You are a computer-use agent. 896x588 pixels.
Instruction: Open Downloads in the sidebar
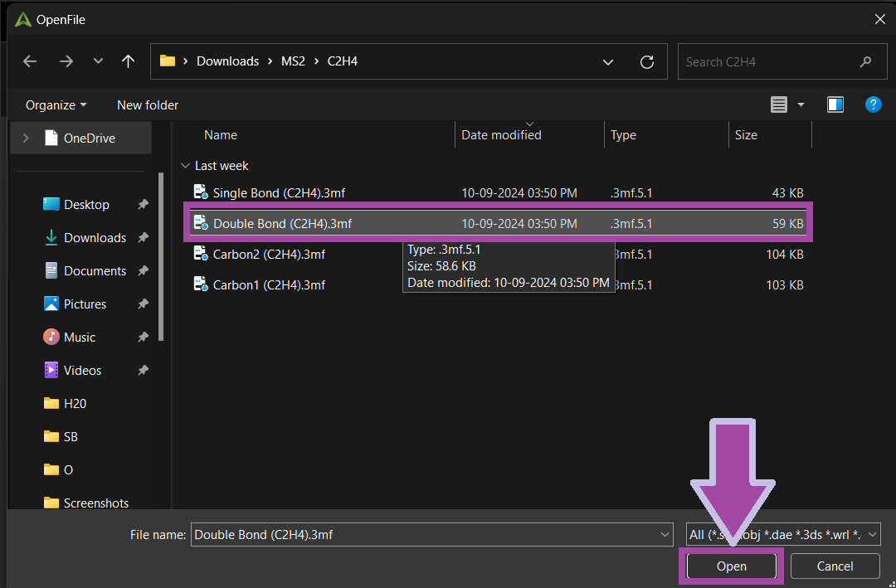(95, 238)
